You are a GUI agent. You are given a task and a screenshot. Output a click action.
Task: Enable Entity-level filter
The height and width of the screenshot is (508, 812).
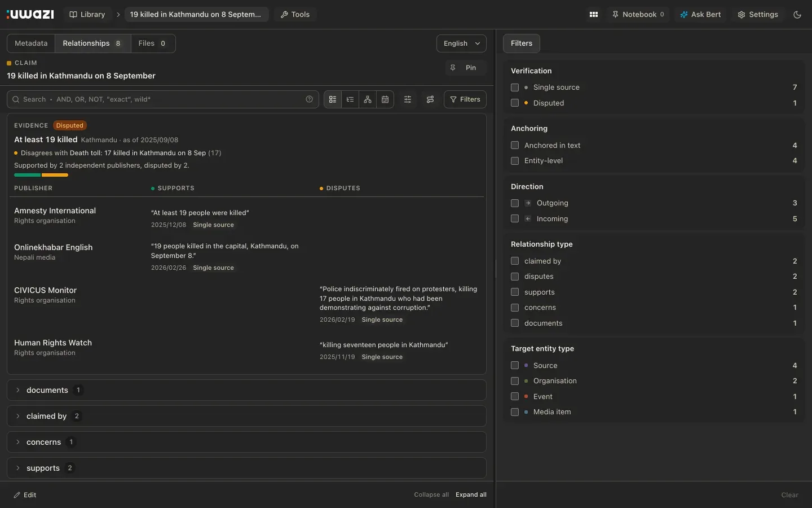pyautogui.click(x=515, y=161)
